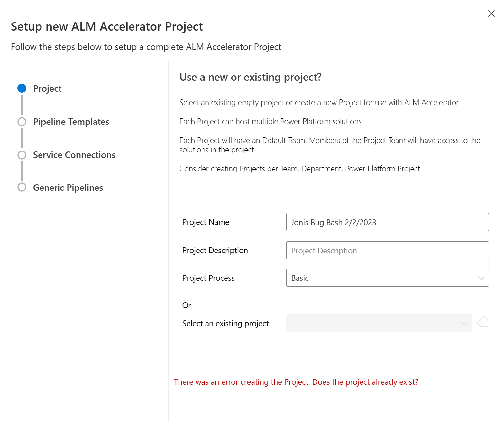The image size is (504, 422).
Task: Navigate to the Pipeline Templates section label
Action: pos(71,122)
